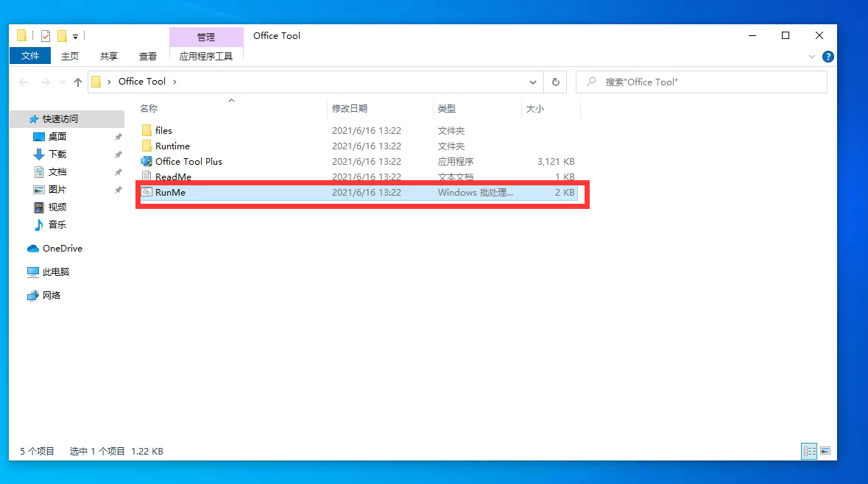
Task: Click the OneDrive sidebar icon
Action: pyautogui.click(x=32, y=248)
